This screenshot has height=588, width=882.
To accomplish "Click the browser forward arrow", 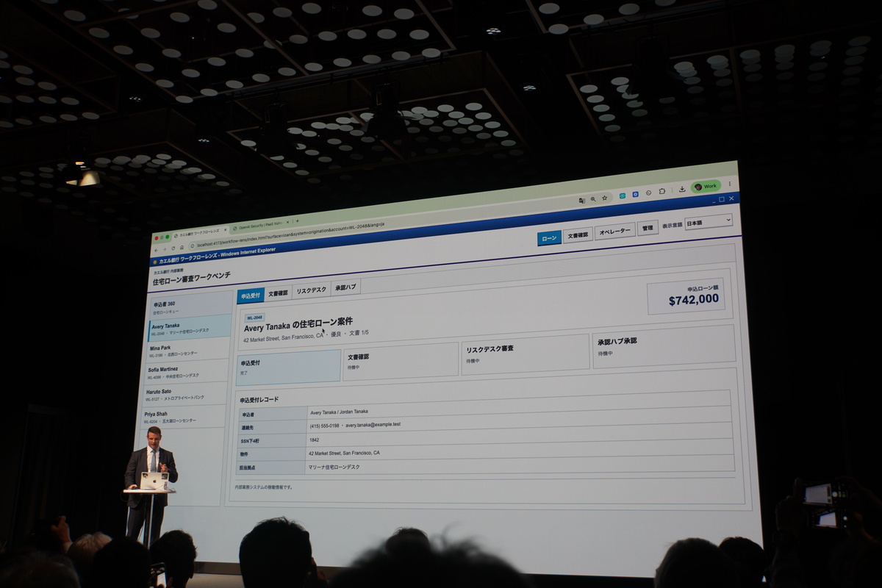I will (165, 249).
